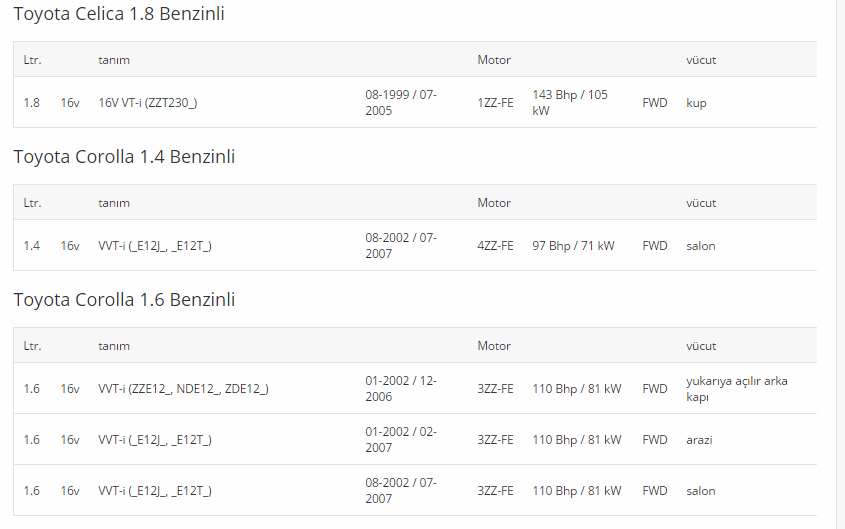Click the Toyota Corolla 1.6 Benzinli heading

coord(124,300)
